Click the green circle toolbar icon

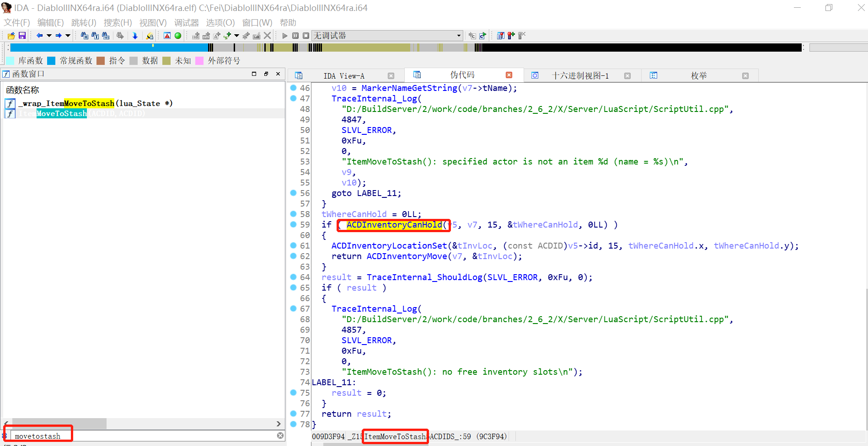click(178, 36)
